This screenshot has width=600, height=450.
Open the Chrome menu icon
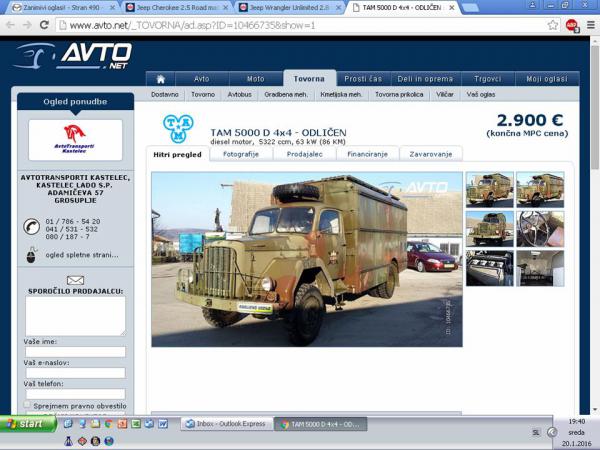tap(590, 25)
